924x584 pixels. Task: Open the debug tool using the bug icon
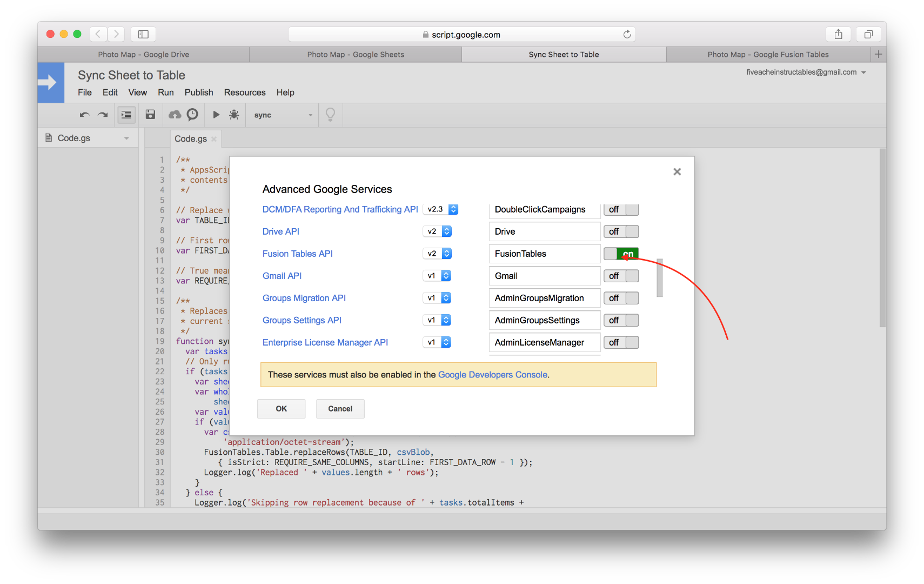234,115
